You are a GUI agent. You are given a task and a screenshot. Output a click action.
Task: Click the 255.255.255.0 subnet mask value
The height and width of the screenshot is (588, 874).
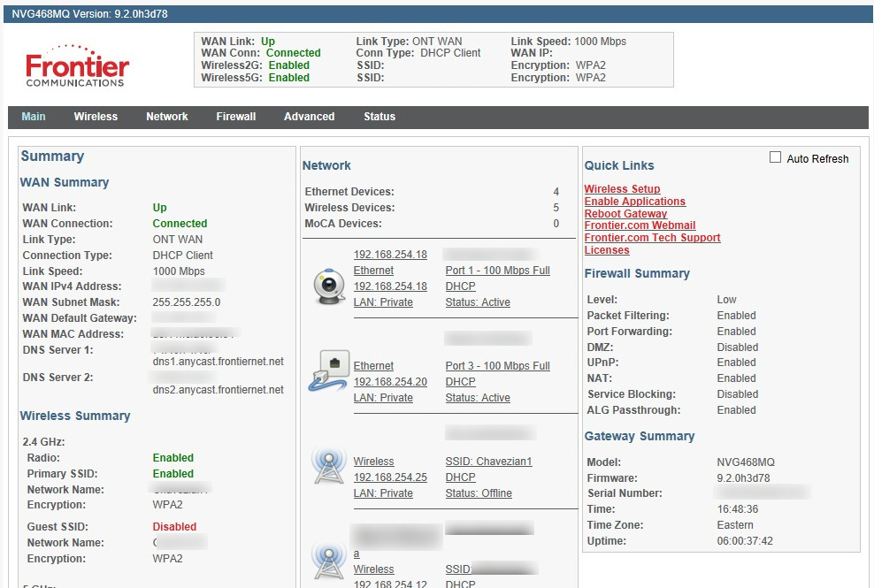[186, 302]
